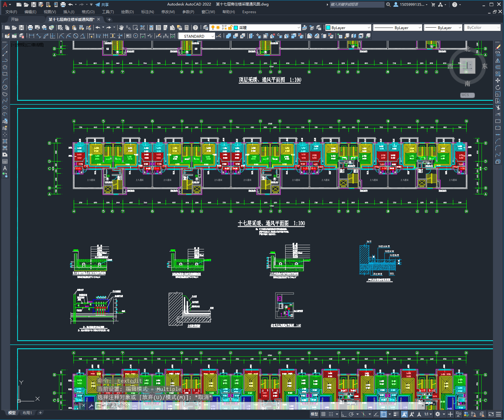This screenshot has height=420, width=504.
Task: Open the 修改(M) menu
Action: point(168,12)
